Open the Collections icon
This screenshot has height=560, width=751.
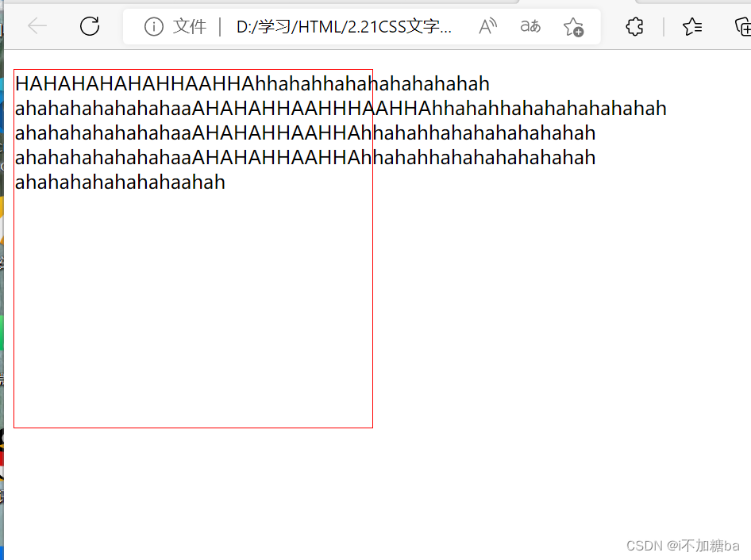[743, 27]
